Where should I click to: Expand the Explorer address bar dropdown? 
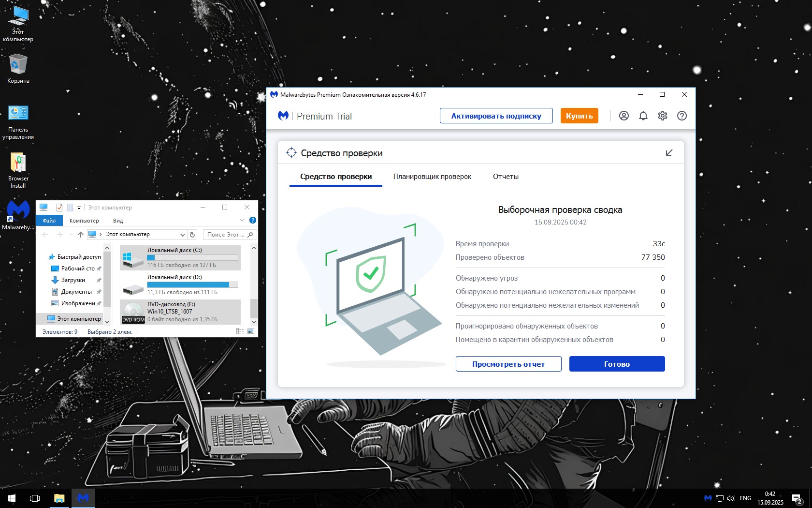(182, 235)
